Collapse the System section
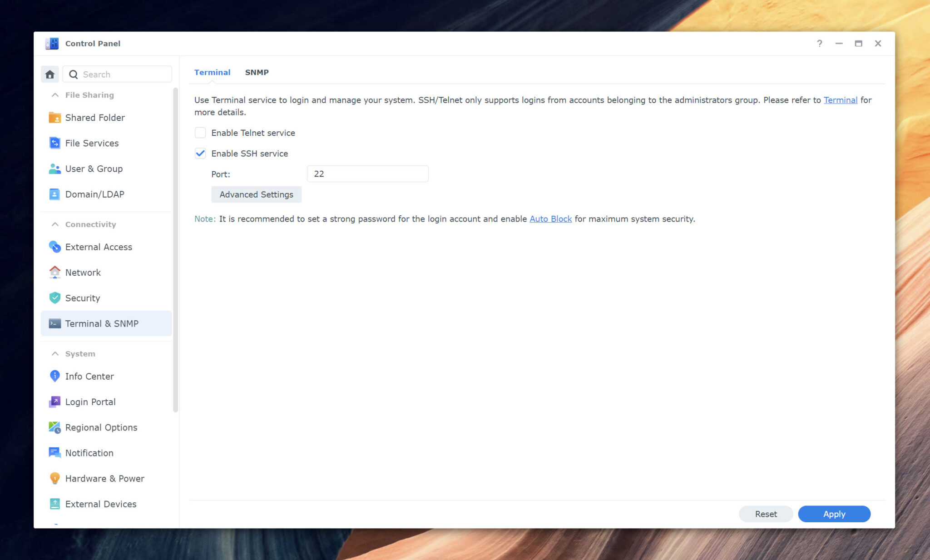The image size is (930, 560). pyautogui.click(x=55, y=353)
